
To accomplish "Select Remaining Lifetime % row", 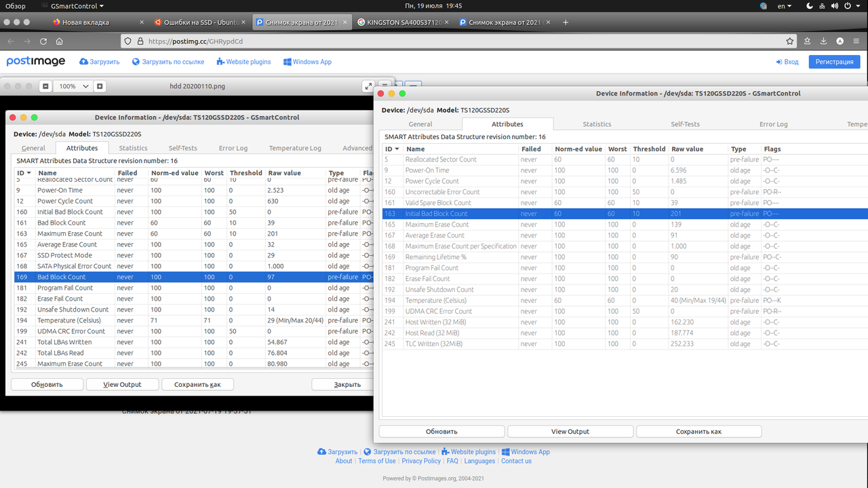I will pos(624,257).
